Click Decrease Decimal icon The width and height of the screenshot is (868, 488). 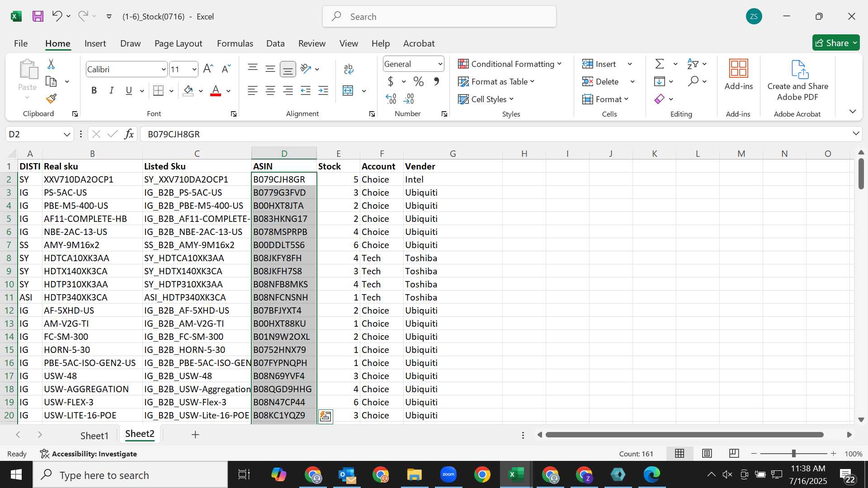pyautogui.click(x=409, y=99)
